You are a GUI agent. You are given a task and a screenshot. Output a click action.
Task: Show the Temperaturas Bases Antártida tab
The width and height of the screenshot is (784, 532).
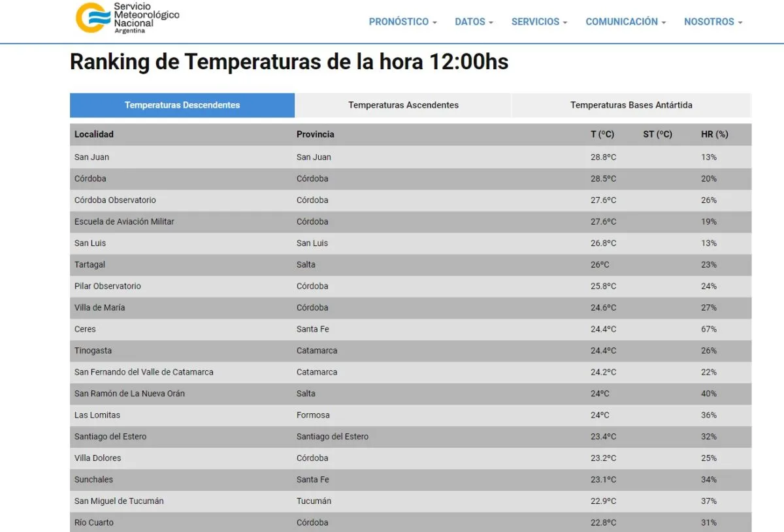[631, 105]
